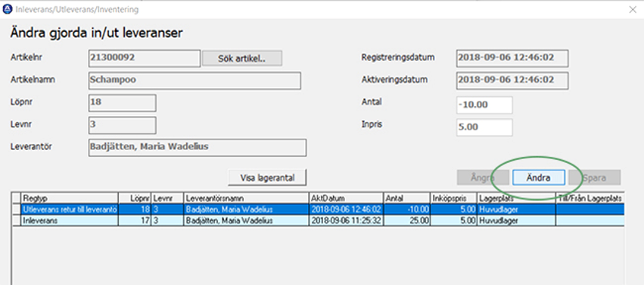
Task: Focus the Antal field showing -10.00
Action: pos(484,105)
